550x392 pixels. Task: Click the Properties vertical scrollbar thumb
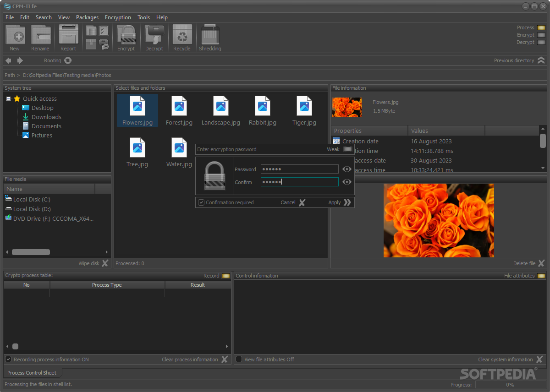543,141
